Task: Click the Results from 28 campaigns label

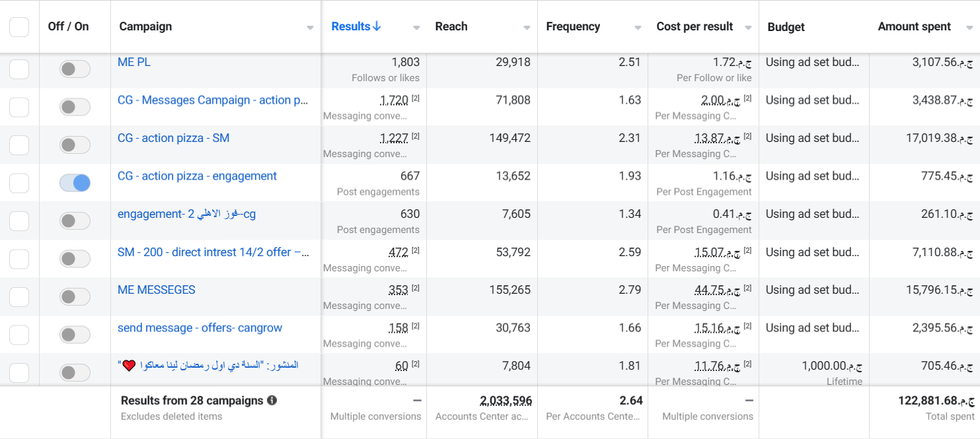Action: 192,401
